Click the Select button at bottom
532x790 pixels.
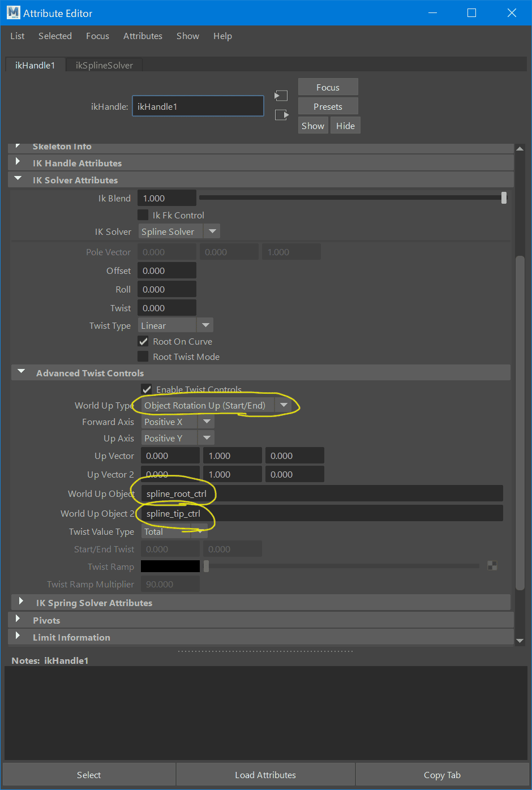coord(89,775)
